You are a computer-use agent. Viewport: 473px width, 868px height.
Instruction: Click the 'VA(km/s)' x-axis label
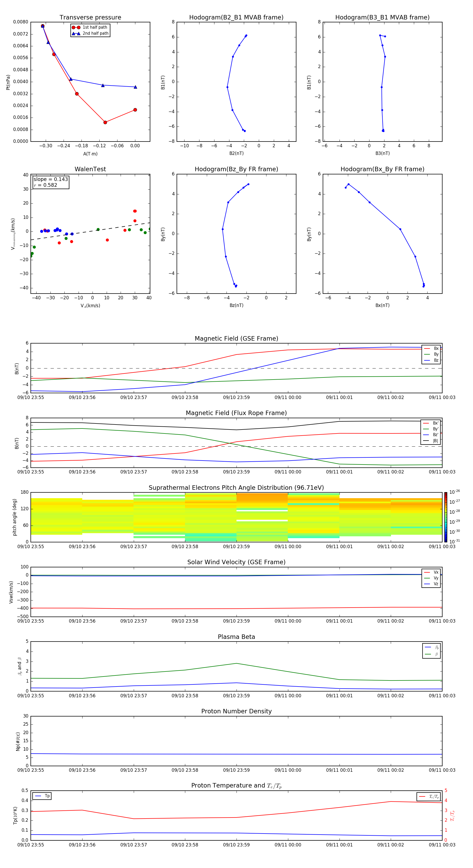(90, 306)
